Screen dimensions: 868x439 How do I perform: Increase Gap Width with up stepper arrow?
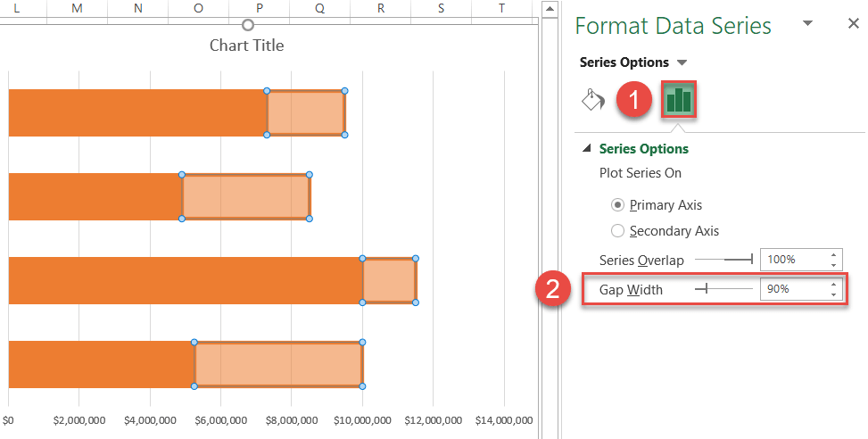834,284
